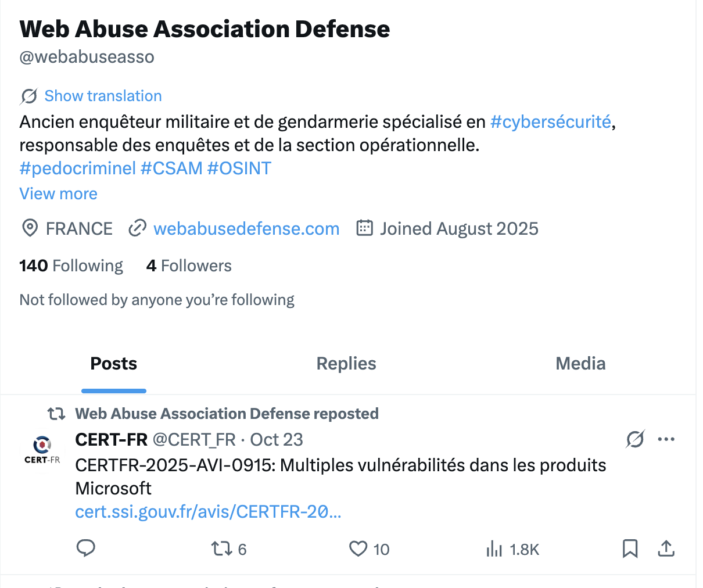Open the reply icon on CERT-FR's post
The width and height of the screenshot is (703, 588).
pyautogui.click(x=86, y=548)
